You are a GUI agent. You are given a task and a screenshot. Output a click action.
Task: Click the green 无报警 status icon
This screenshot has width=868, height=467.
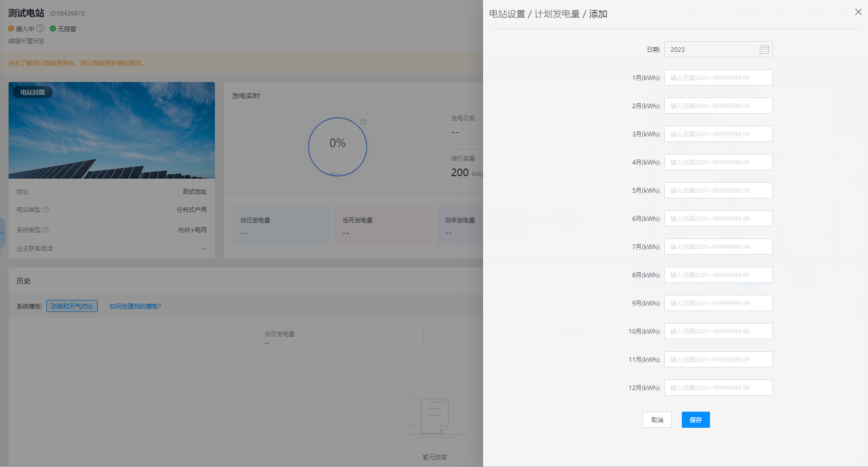[53, 29]
